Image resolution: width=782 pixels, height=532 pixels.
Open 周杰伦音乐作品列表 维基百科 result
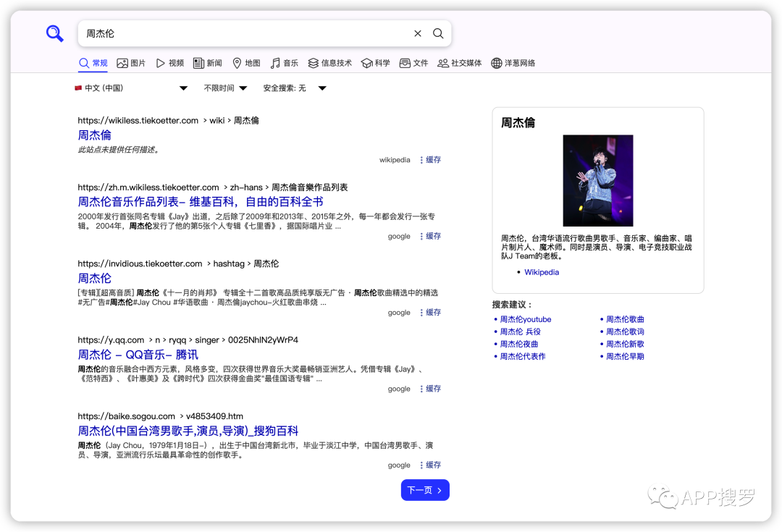tap(201, 202)
